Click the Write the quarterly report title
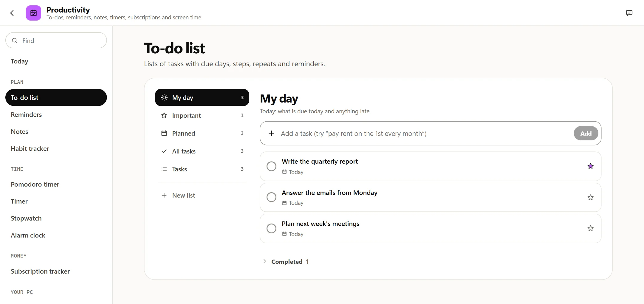The height and width of the screenshot is (304, 644). click(x=320, y=161)
